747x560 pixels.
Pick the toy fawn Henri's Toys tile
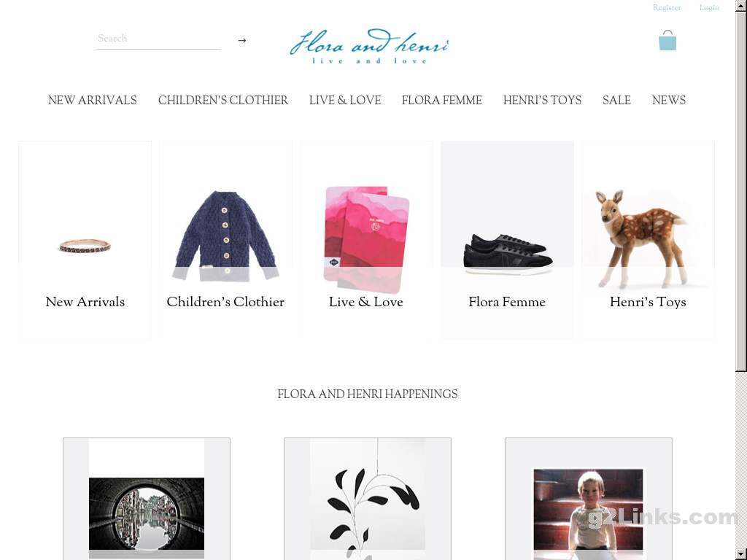[648, 239]
